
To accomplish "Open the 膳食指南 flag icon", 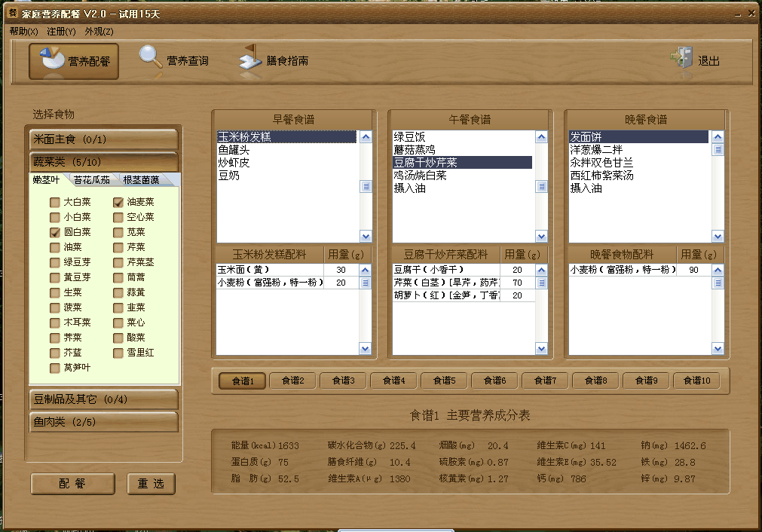I will (x=251, y=58).
